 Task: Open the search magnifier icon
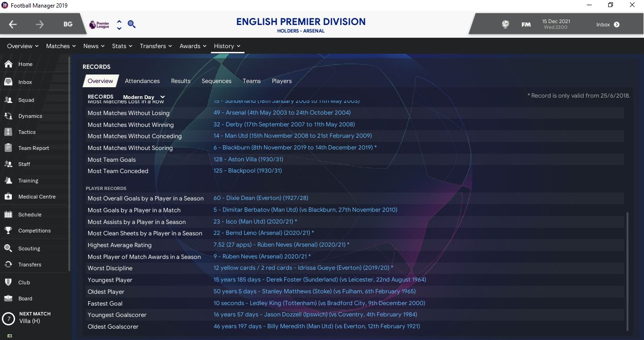(x=132, y=24)
